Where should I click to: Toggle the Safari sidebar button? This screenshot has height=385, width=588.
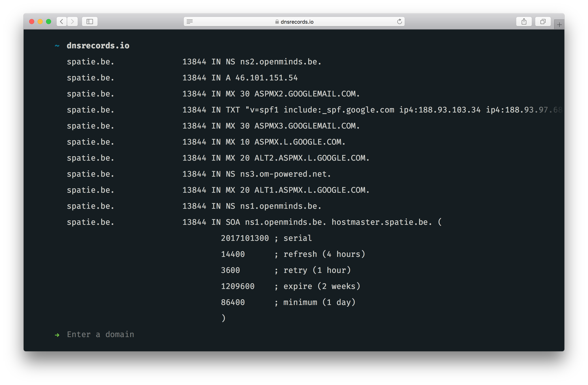[x=90, y=22]
